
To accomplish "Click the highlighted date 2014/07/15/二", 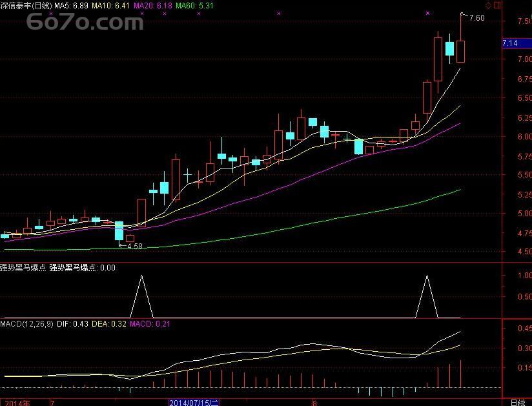I will pyautogui.click(x=194, y=403).
